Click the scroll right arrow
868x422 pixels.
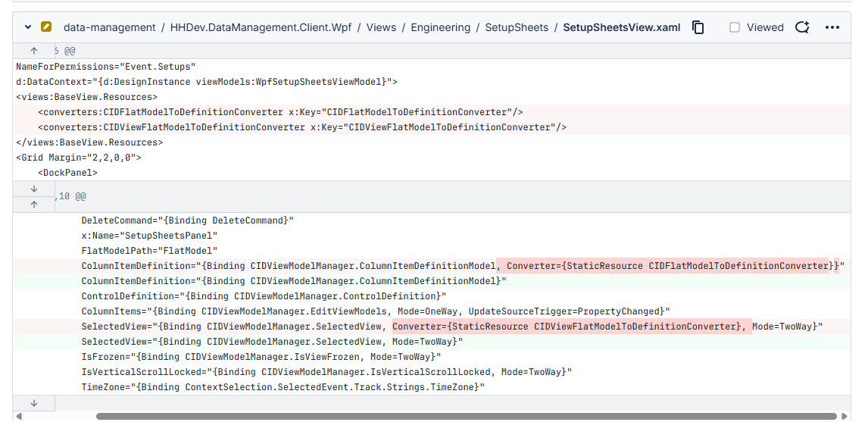850,416
